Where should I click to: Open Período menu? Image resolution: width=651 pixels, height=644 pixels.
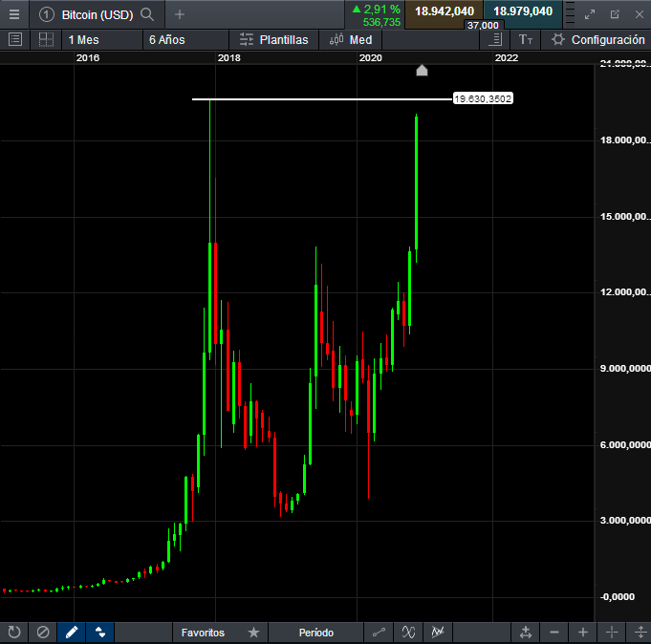click(x=316, y=633)
